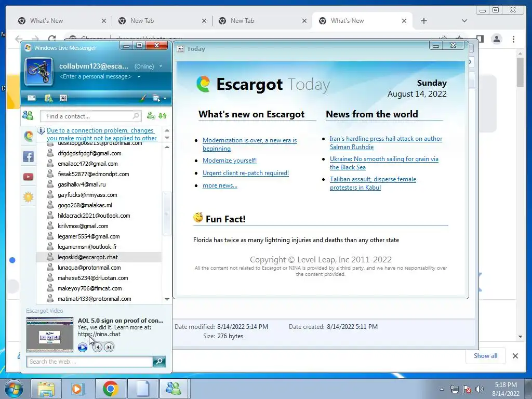The image size is (532, 399).
Task: Open the sun weather tab in Messenger sidebar
Action: tap(28, 197)
